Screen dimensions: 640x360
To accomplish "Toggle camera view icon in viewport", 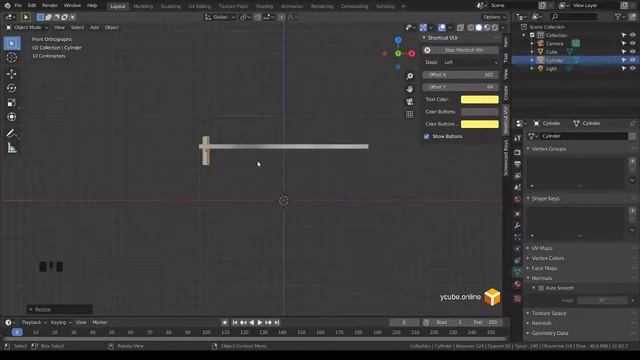I will coord(409,102).
